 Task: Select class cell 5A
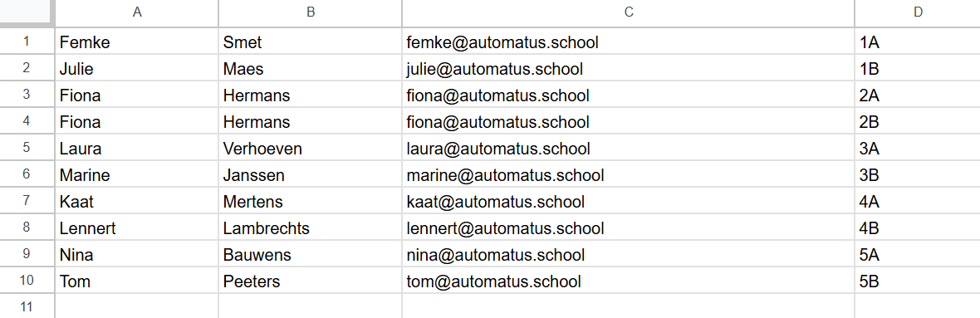point(918,254)
